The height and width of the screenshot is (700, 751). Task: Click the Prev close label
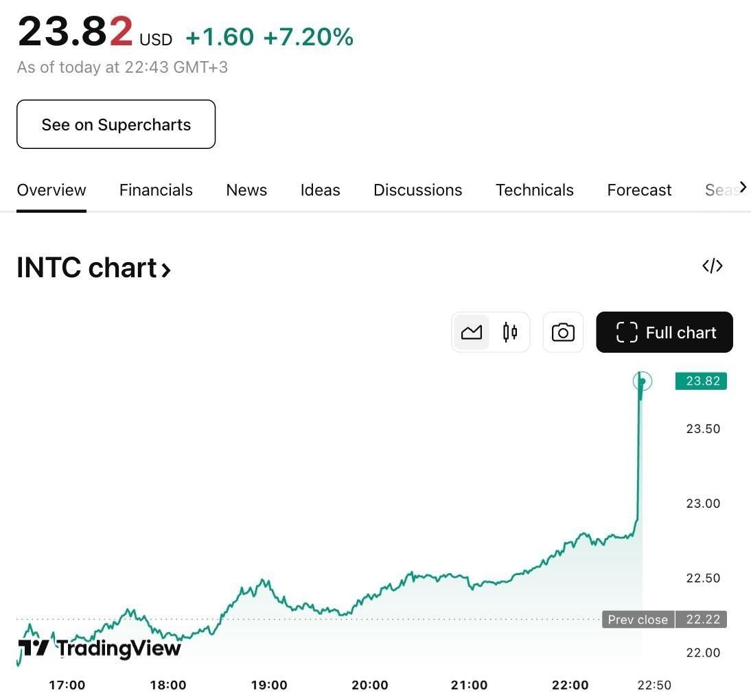(638, 620)
